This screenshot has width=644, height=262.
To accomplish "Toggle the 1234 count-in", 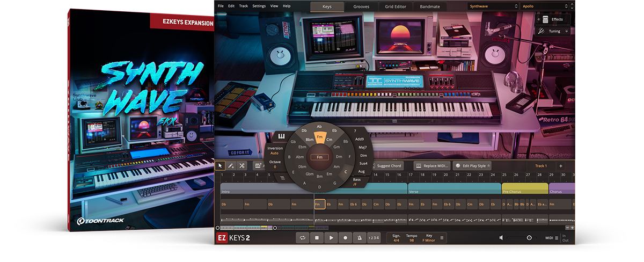I will [x=374, y=238].
